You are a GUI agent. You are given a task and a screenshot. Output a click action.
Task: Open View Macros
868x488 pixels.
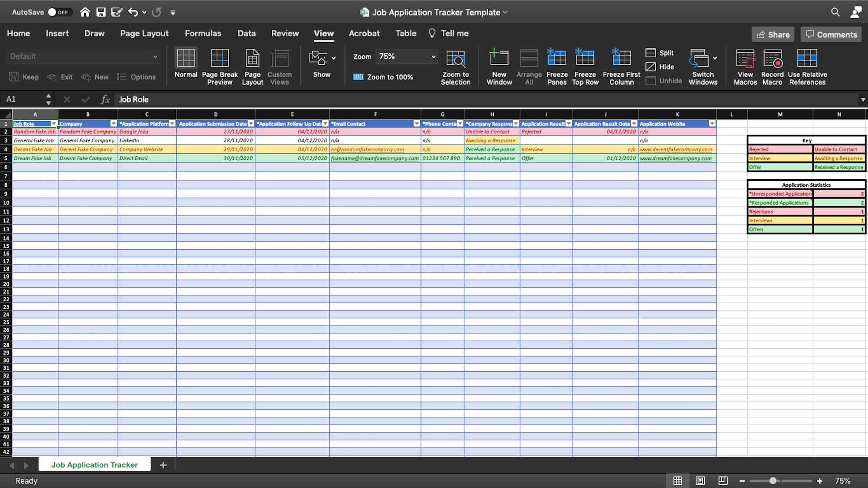click(745, 65)
